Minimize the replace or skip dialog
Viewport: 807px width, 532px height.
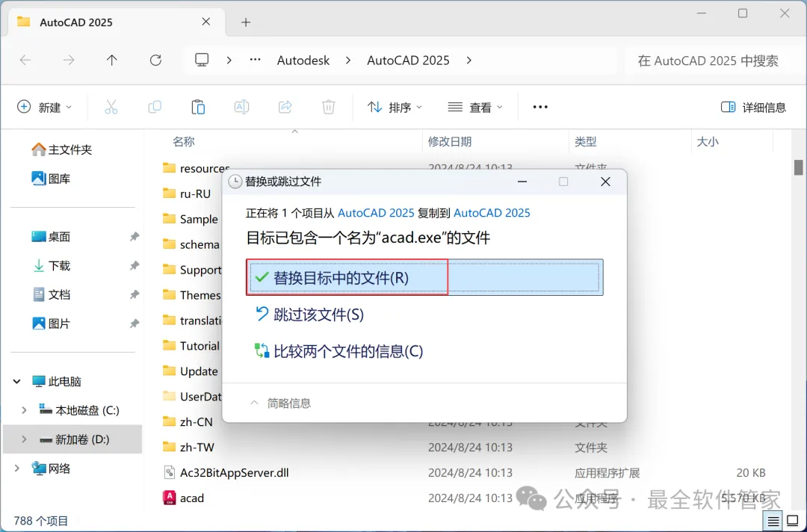[x=522, y=182]
